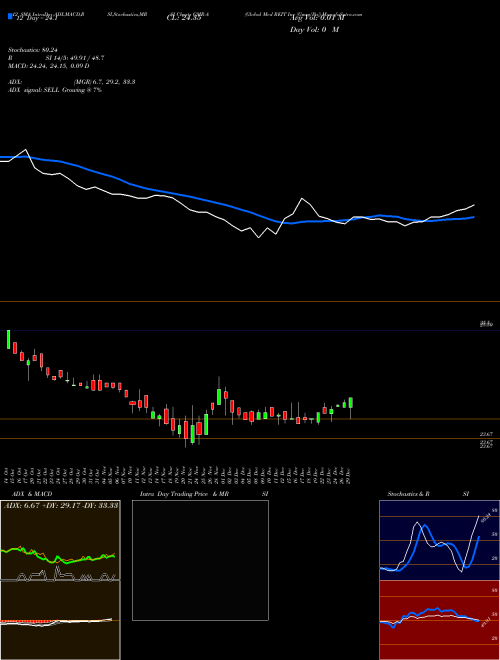Click the blue 12 Day SMA legend square
The image size is (500, 660).
point(10,17)
